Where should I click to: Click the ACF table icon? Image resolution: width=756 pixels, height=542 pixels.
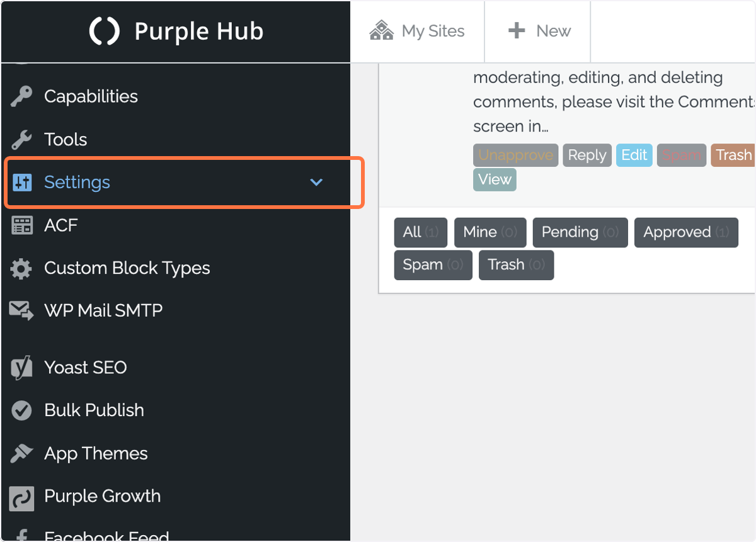click(22, 225)
